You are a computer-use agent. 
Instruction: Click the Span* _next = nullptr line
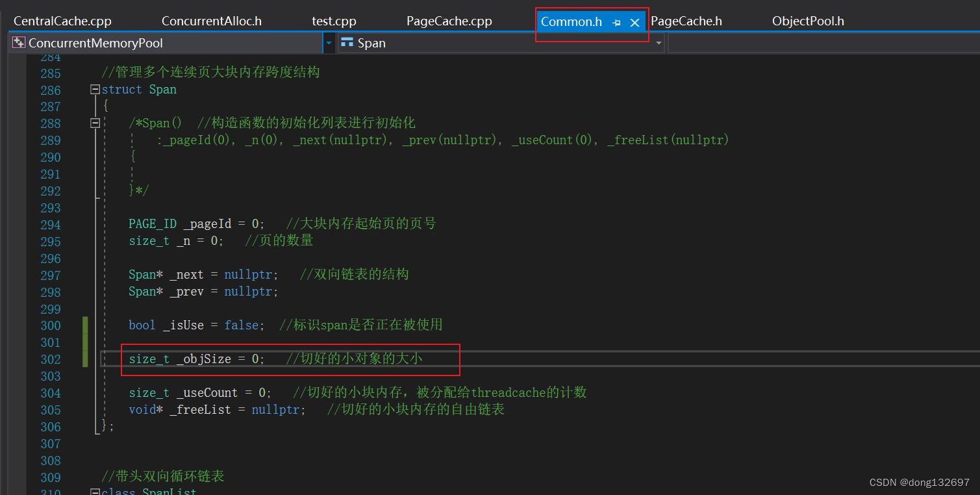203,275
